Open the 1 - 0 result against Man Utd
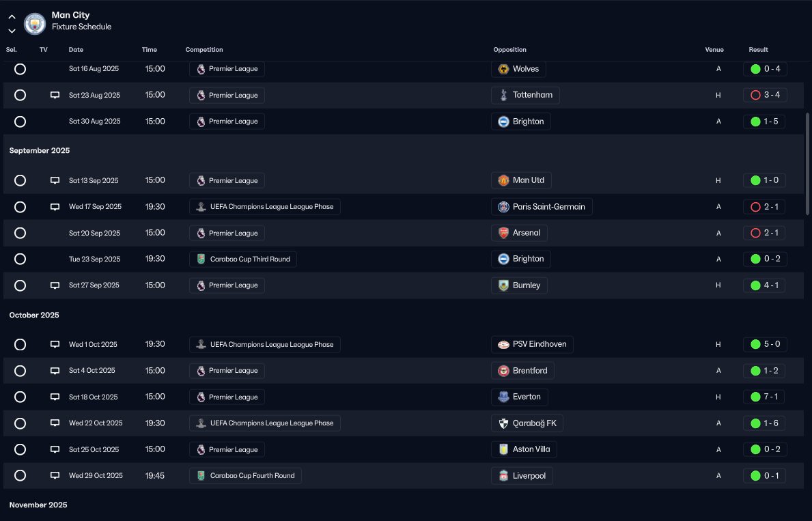This screenshot has width=812, height=521. [764, 180]
